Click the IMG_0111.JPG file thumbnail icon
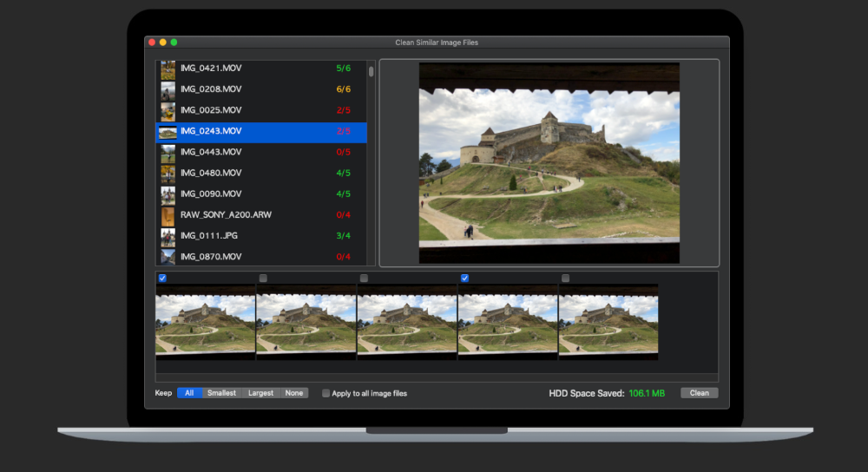This screenshot has width=868, height=472. [168, 236]
